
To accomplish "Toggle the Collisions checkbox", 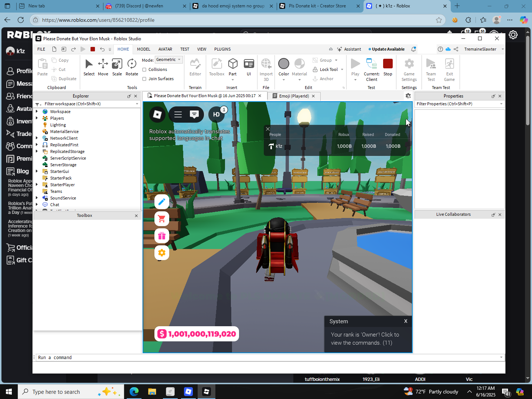I will 144,69.
